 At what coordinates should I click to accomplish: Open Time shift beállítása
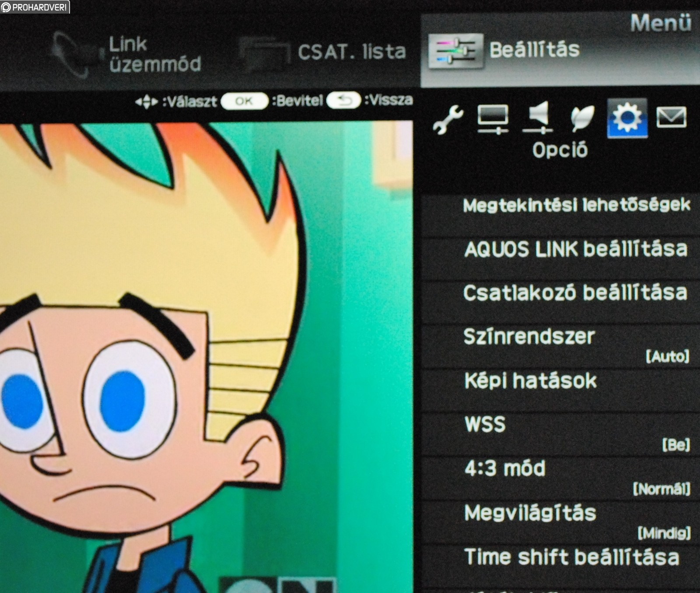point(560,566)
